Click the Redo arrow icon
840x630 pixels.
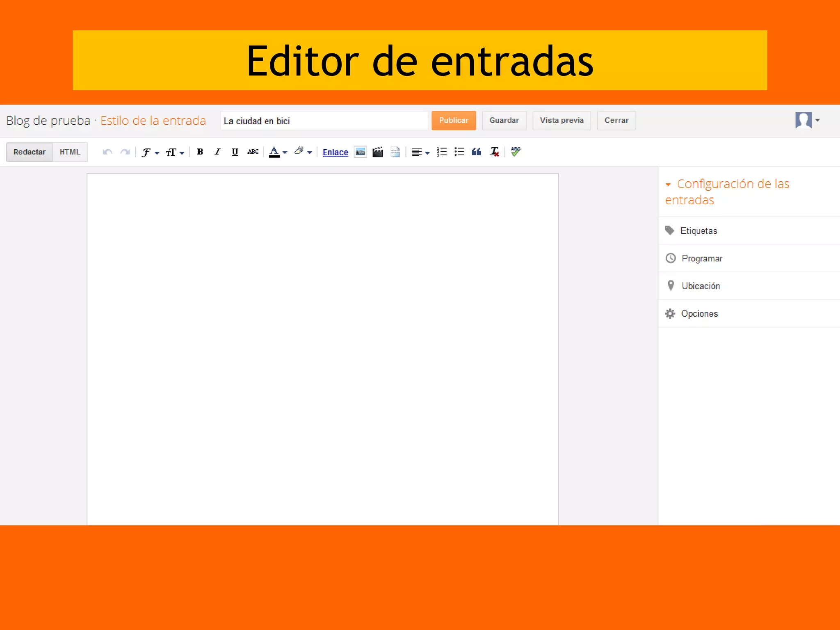click(x=125, y=152)
